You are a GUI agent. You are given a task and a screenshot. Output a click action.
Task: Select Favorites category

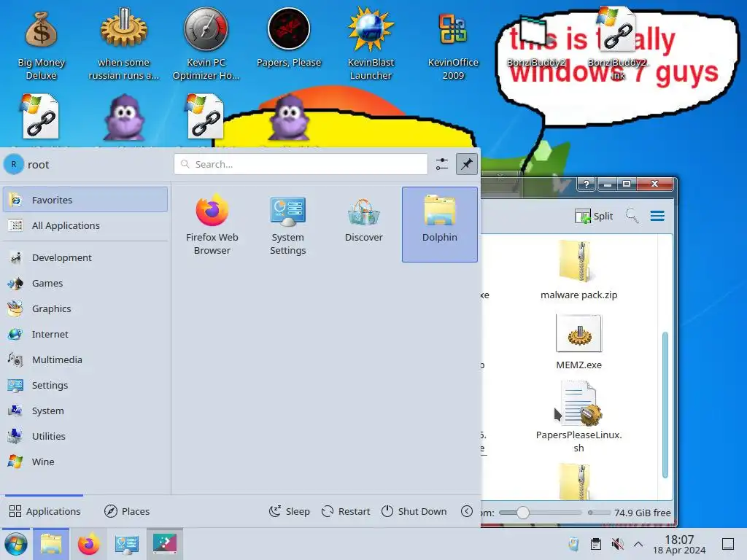(85, 200)
